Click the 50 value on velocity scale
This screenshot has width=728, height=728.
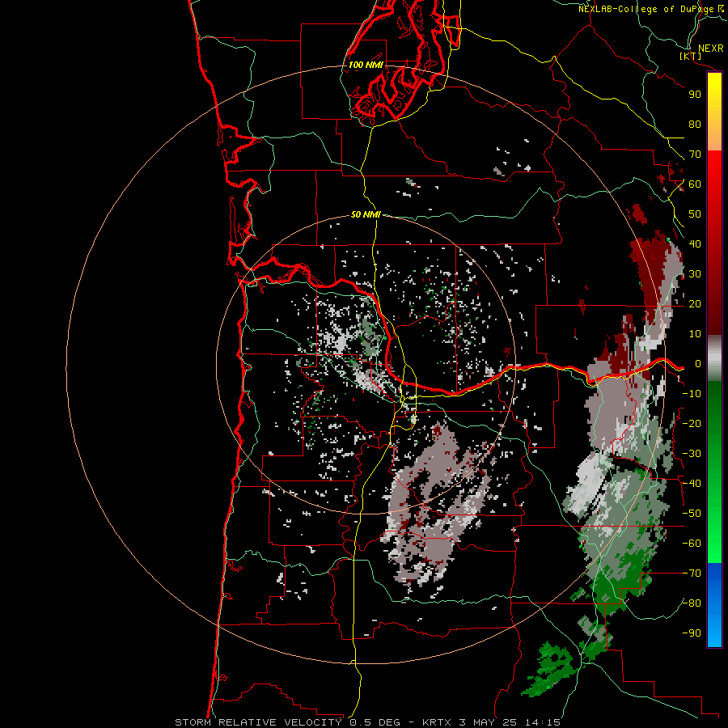(x=695, y=214)
